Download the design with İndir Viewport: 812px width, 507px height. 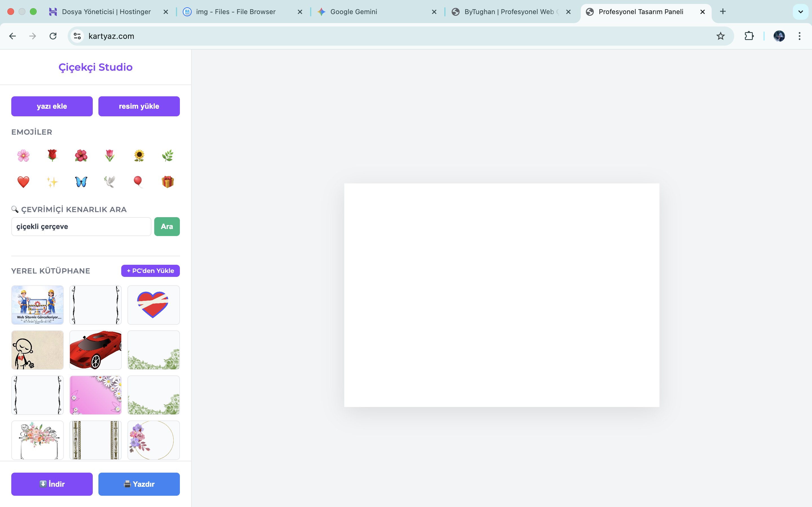[52, 484]
